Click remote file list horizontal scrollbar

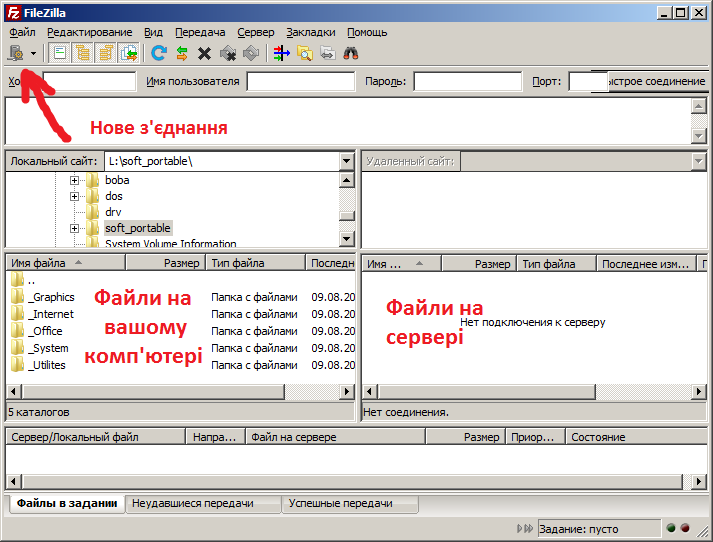(x=487, y=391)
